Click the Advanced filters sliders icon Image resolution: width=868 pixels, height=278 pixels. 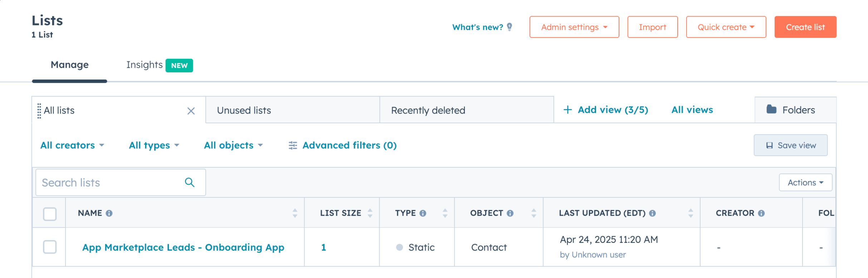(293, 145)
